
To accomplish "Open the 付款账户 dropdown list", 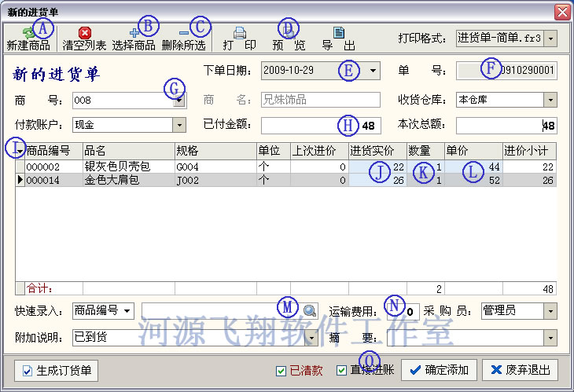I will 179,126.
